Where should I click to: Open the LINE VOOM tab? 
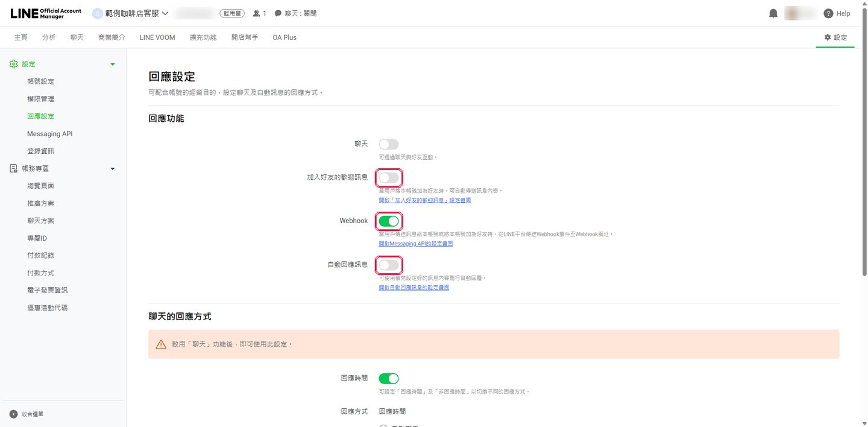click(x=157, y=37)
